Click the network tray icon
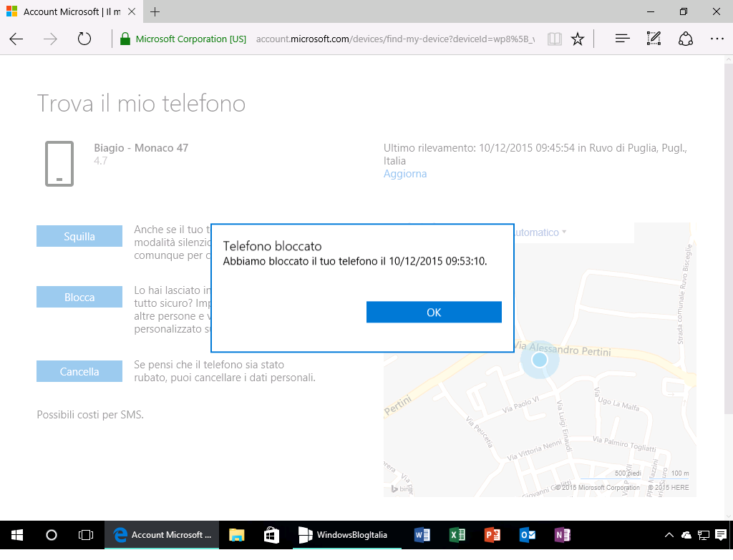The width and height of the screenshot is (733, 560). click(x=704, y=535)
